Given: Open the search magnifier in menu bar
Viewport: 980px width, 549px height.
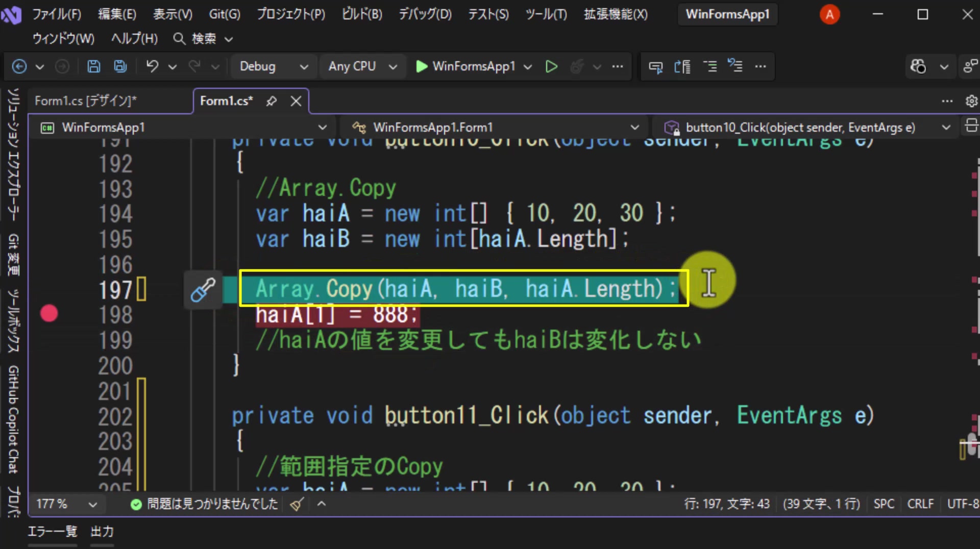Looking at the screenshot, I should [x=179, y=38].
